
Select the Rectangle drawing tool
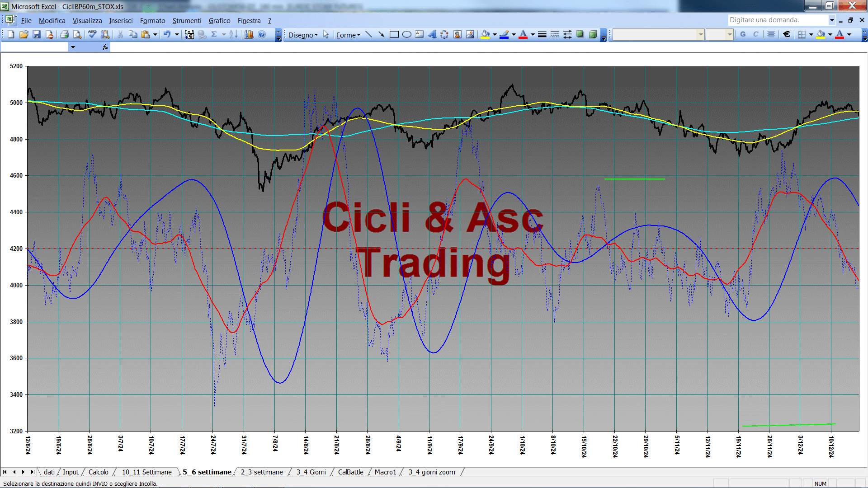pyautogui.click(x=394, y=34)
